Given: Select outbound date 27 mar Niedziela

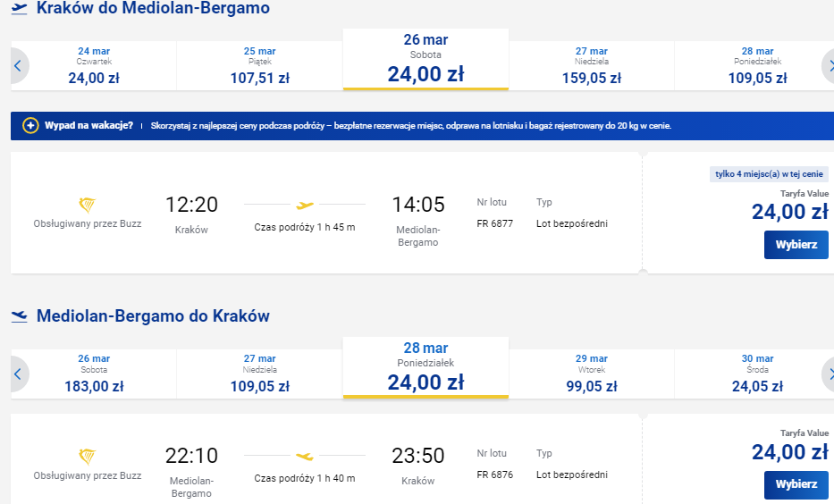Looking at the screenshot, I should click(x=592, y=66).
